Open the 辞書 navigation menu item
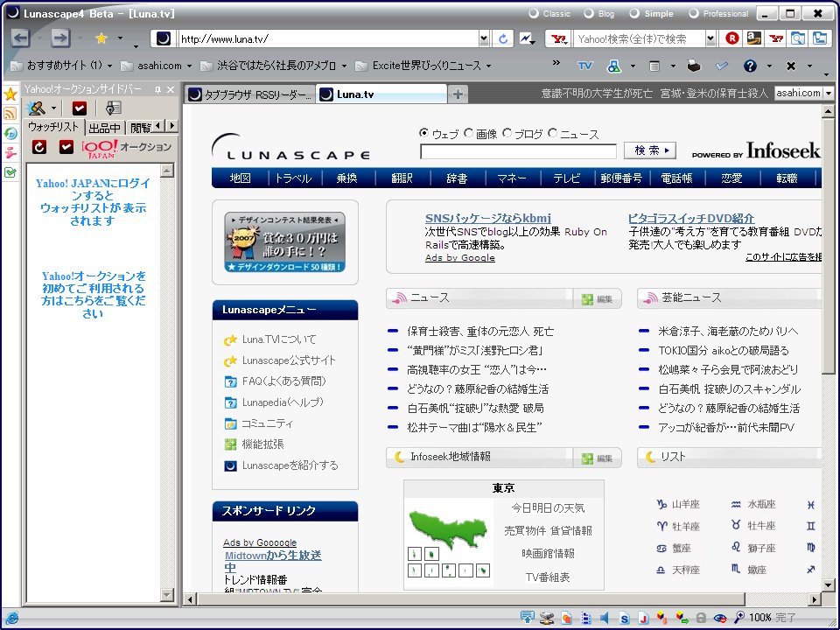 coord(457,178)
